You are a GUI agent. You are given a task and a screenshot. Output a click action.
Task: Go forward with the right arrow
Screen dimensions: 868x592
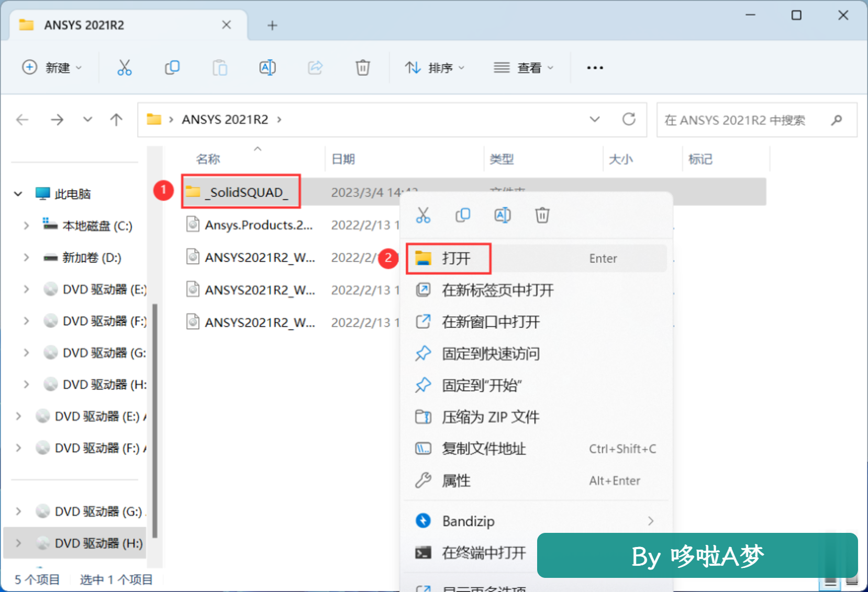coord(57,120)
